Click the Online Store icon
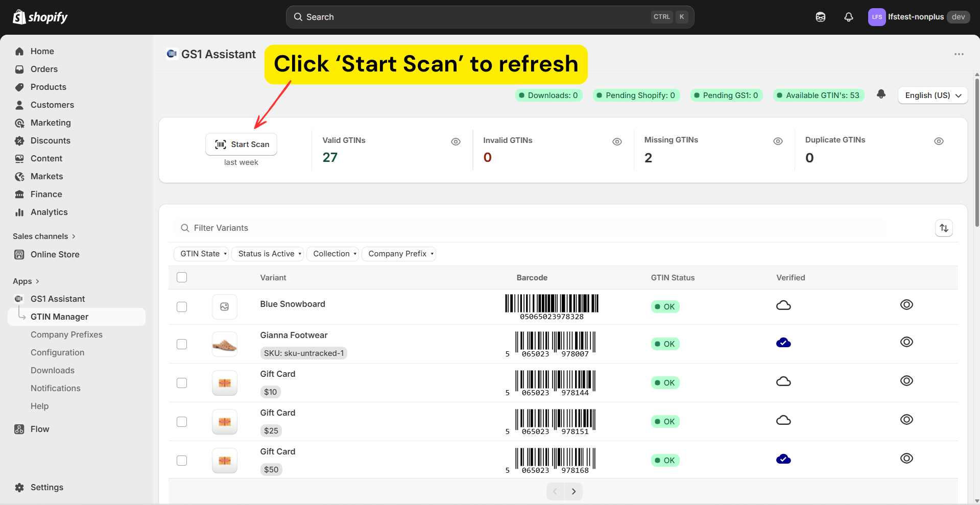The height and width of the screenshot is (505, 980). [19, 254]
